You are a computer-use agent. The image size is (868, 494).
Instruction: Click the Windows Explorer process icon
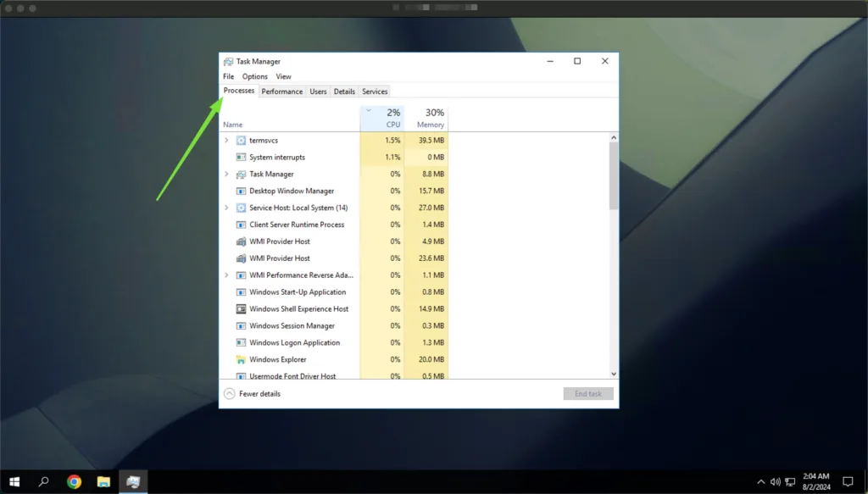coord(241,360)
